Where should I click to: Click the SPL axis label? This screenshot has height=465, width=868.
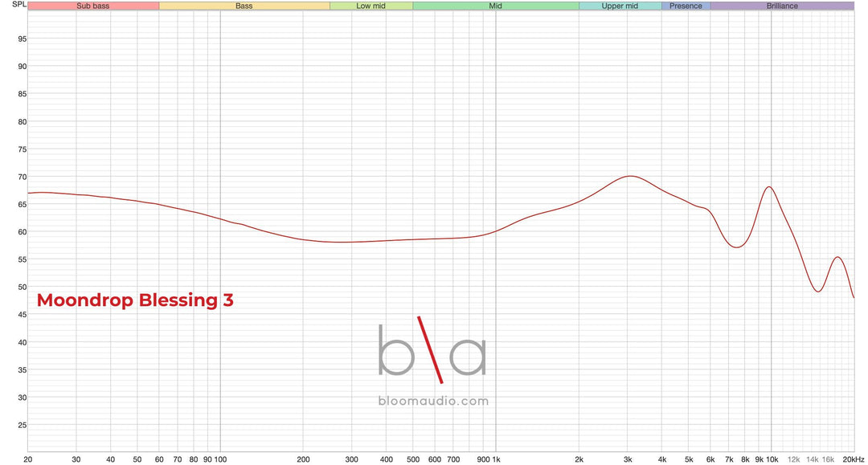[x=18, y=4]
